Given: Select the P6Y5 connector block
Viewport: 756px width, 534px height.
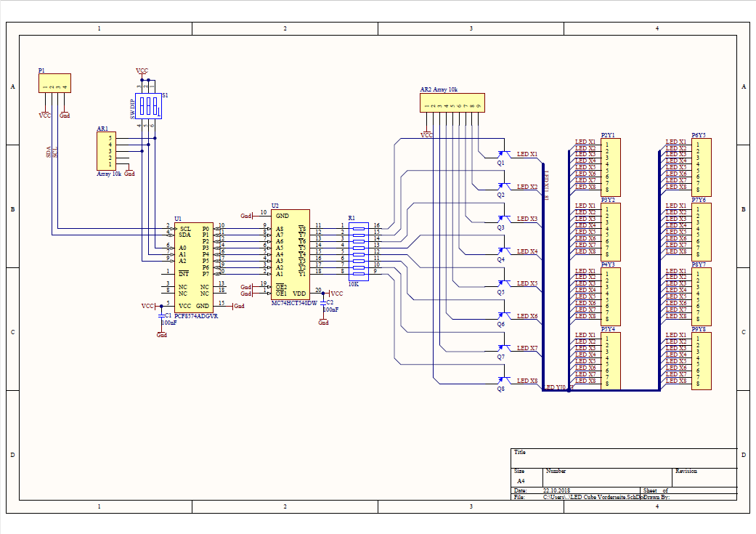Looking at the screenshot, I should tap(701, 167).
